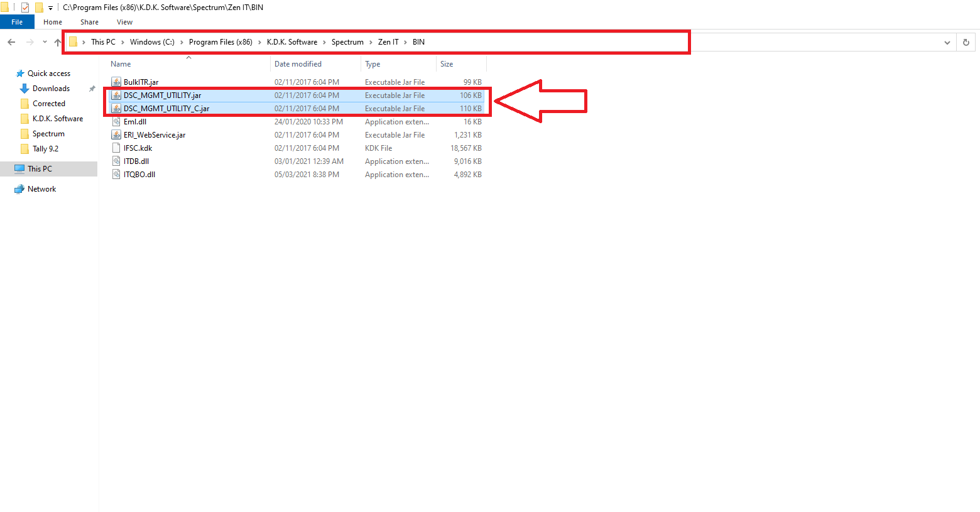Click 'Program Files (x86)' breadcrumb segment

click(x=220, y=42)
